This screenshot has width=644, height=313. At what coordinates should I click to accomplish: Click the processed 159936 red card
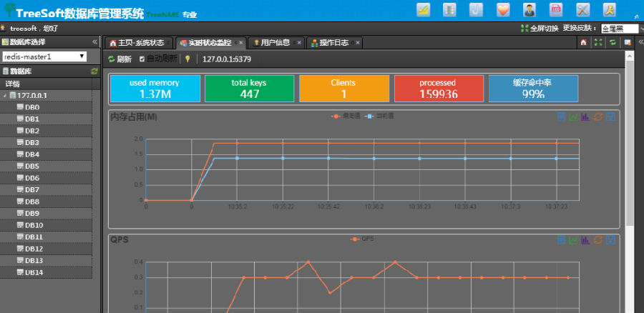[439, 88]
